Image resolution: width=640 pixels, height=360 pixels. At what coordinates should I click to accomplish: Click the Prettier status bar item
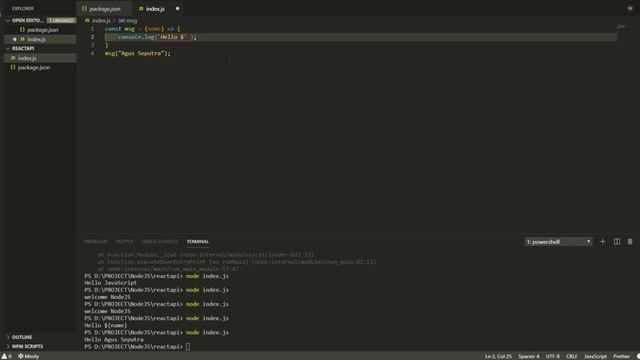tap(621, 356)
